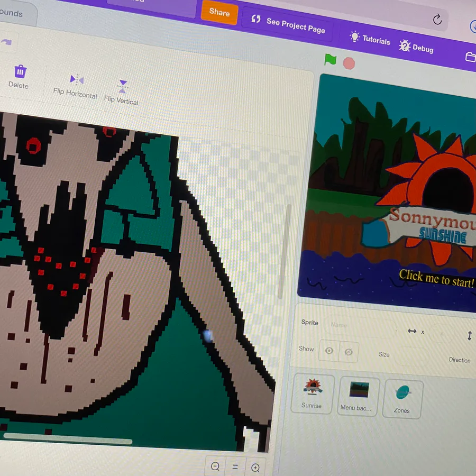Click the vertical canvas scrollbar
Viewport: 476px width, 476px height.
(284, 251)
